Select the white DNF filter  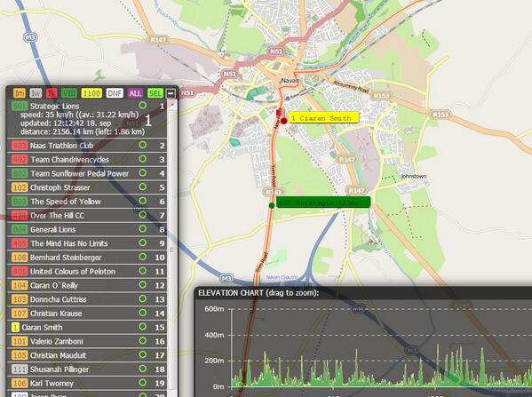click(115, 93)
